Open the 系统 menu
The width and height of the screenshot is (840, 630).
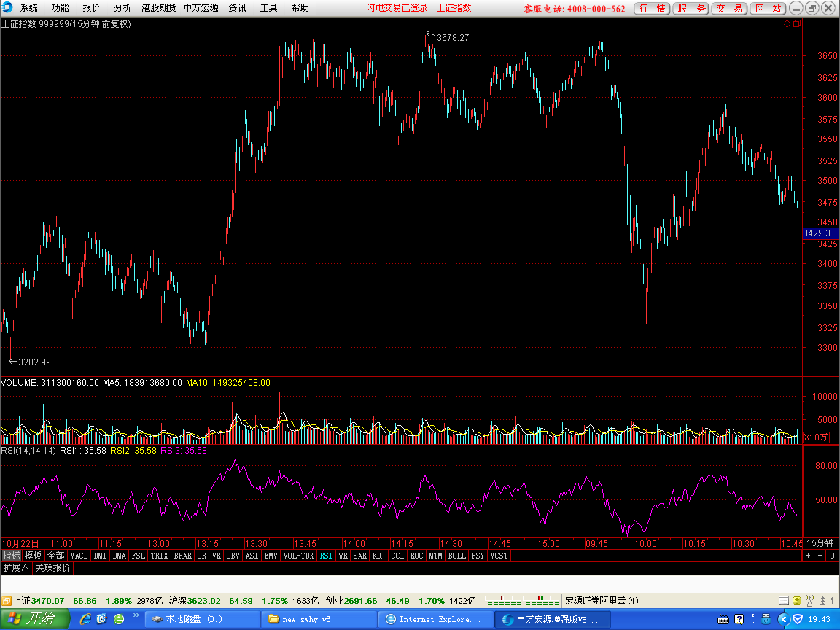click(x=29, y=7)
